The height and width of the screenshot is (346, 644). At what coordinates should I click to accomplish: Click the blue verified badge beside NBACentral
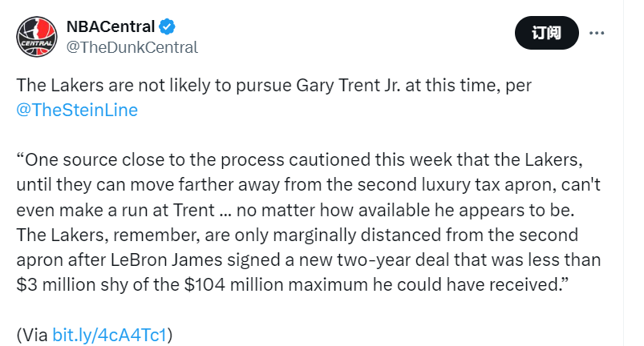coord(167,26)
